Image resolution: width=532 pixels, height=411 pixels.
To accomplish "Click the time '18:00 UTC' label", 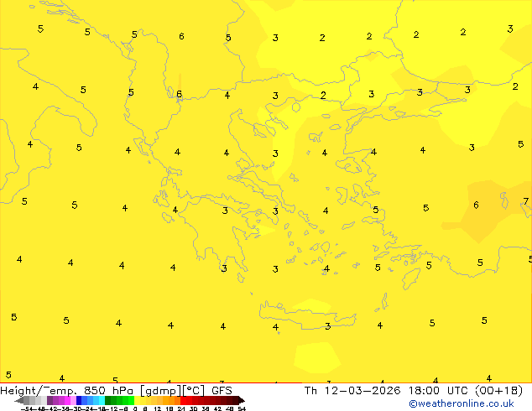I will click(440, 391).
